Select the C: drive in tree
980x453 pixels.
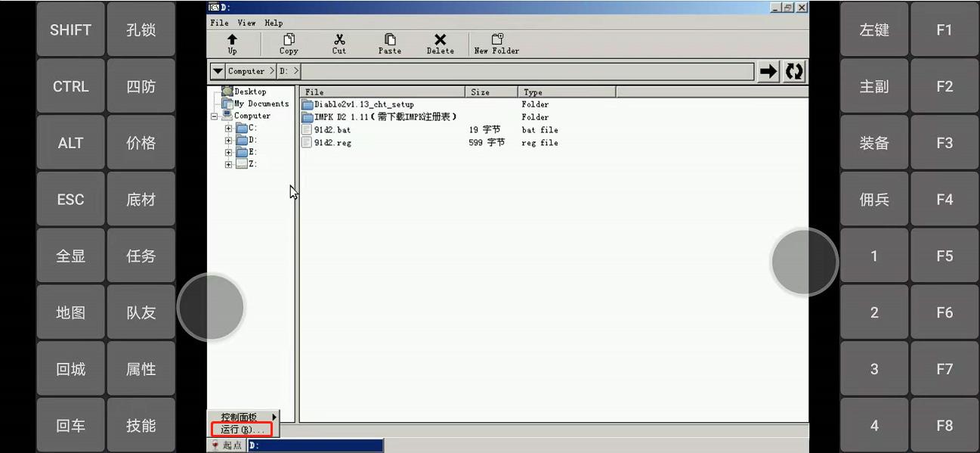pyautogui.click(x=246, y=129)
